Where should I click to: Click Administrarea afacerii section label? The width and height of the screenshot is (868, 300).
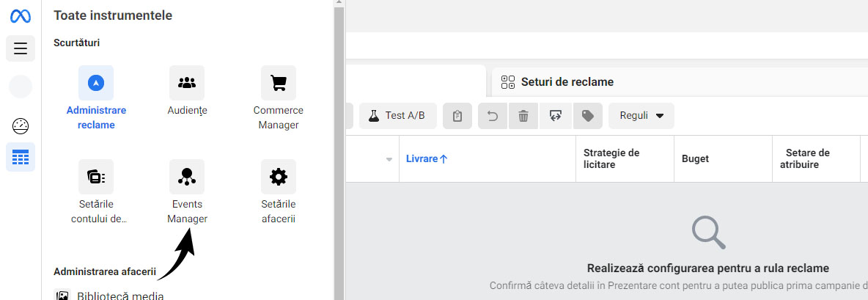coord(105,271)
